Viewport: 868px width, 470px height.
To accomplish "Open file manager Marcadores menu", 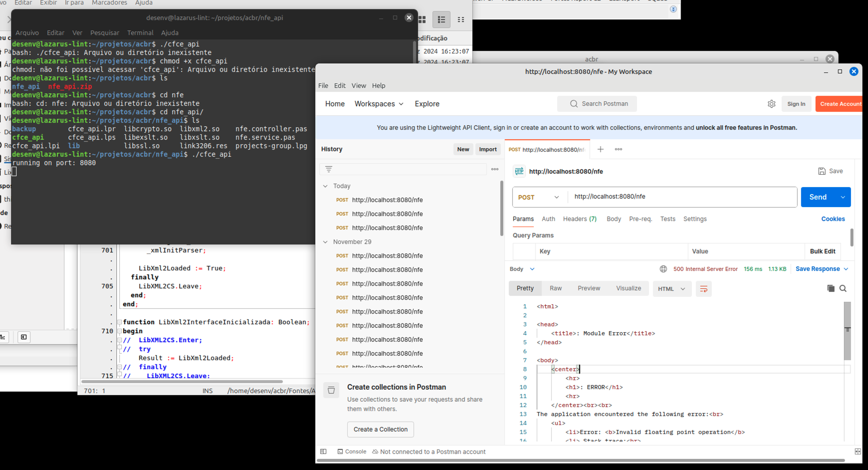I will coord(109,3).
